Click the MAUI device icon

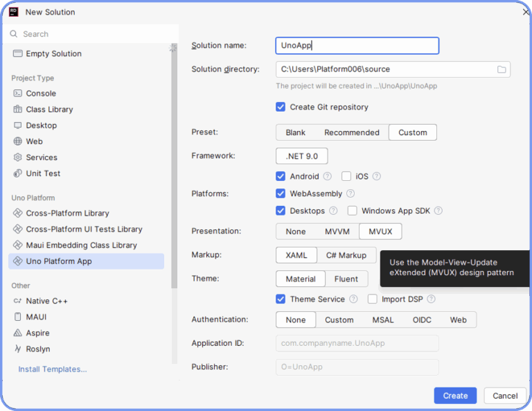point(17,317)
